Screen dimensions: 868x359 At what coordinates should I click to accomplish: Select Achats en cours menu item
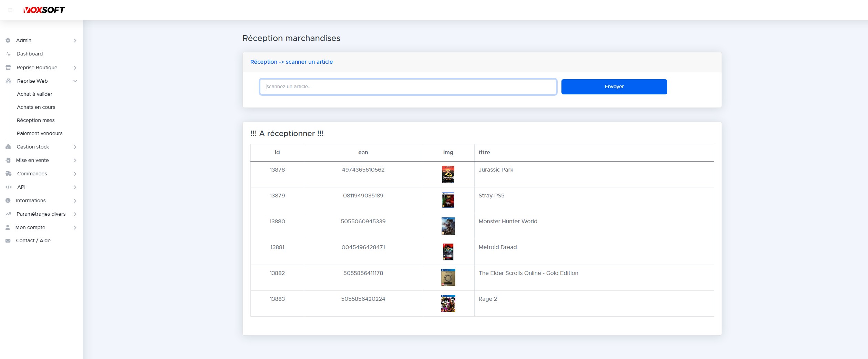click(36, 107)
